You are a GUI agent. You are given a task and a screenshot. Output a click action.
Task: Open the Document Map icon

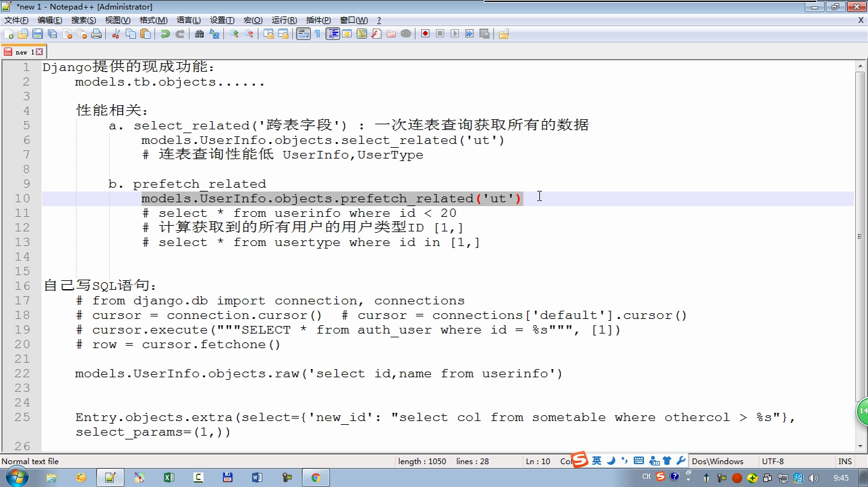pyautogui.click(x=362, y=34)
